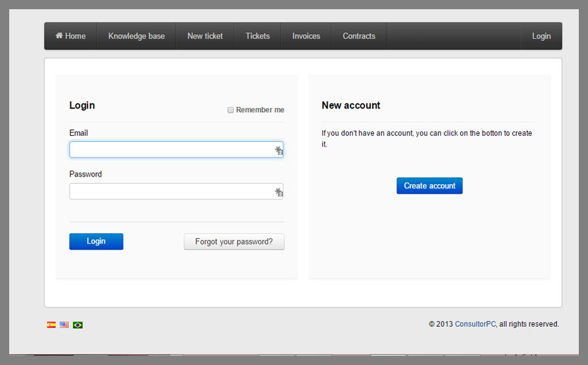This screenshot has height=365, width=588.
Task: Select the Brazilian flag language icon
Action: (77, 325)
